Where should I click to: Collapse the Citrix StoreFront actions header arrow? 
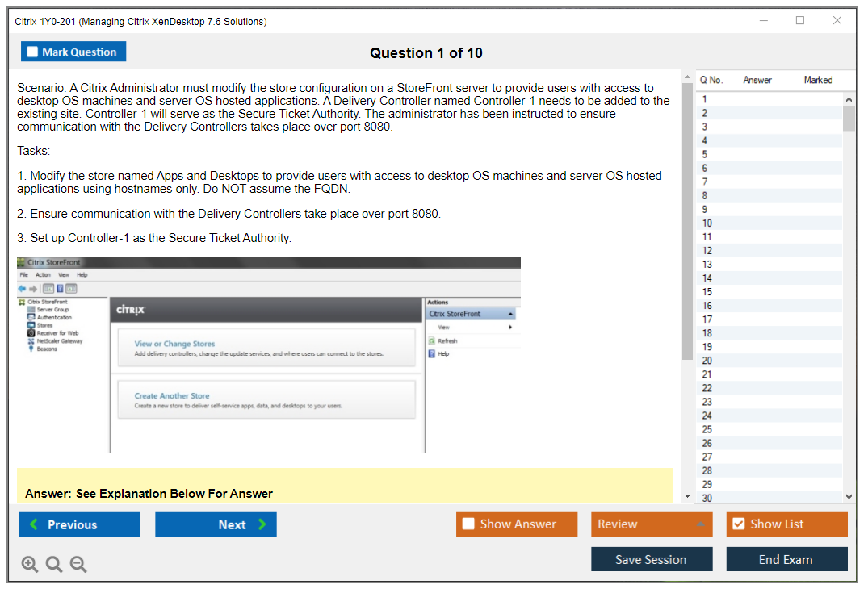(x=510, y=314)
